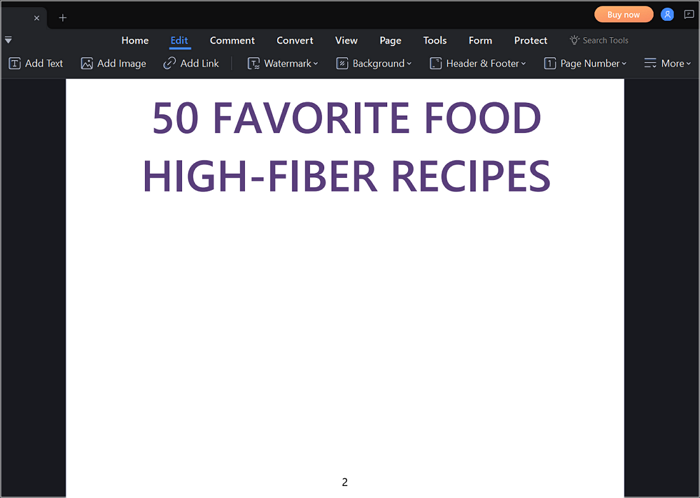This screenshot has height=498, width=700.
Task: Go to the Protect tab
Action: (530, 40)
